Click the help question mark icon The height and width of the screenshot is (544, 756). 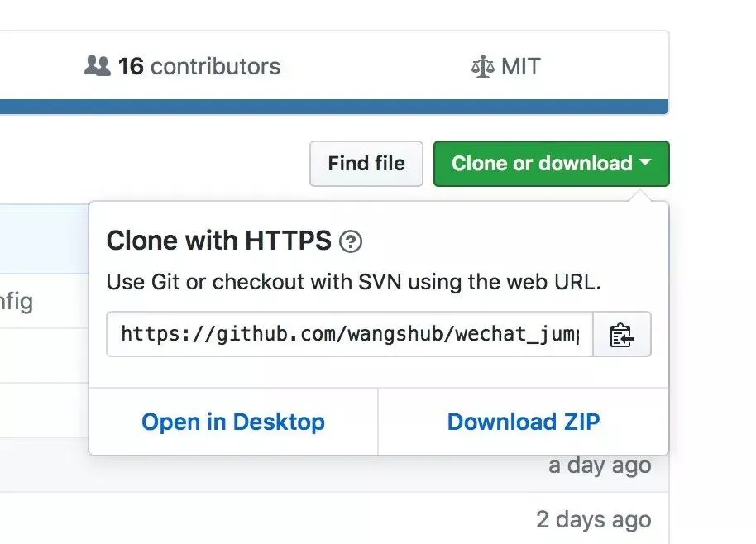click(x=351, y=241)
